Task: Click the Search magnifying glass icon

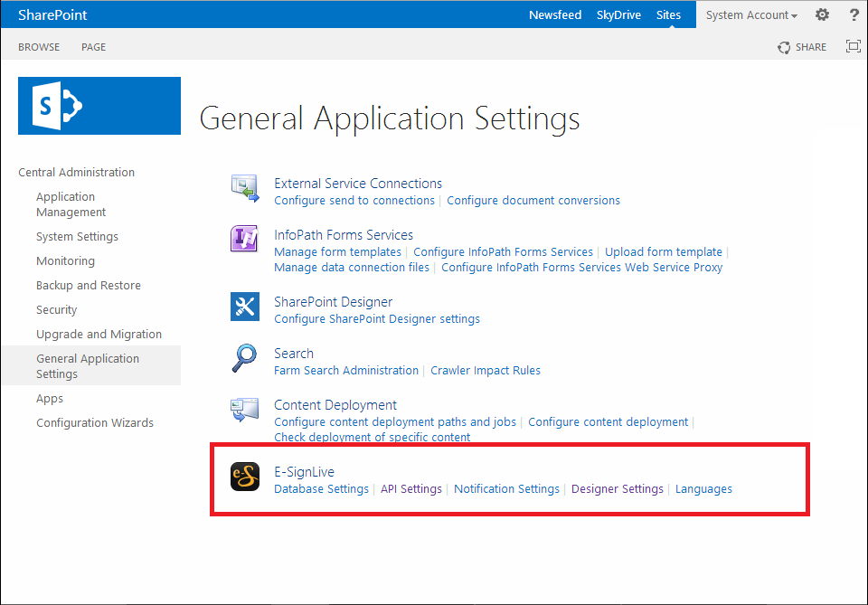Action: [245, 359]
